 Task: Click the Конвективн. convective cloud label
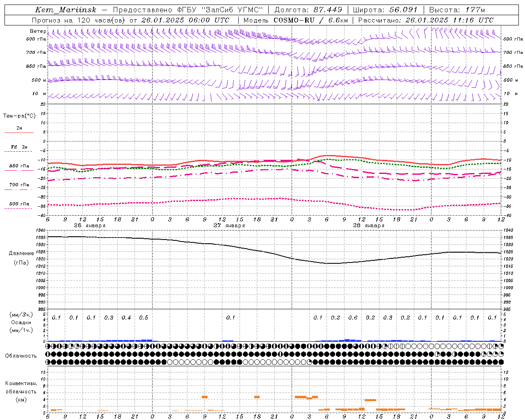click(x=21, y=383)
